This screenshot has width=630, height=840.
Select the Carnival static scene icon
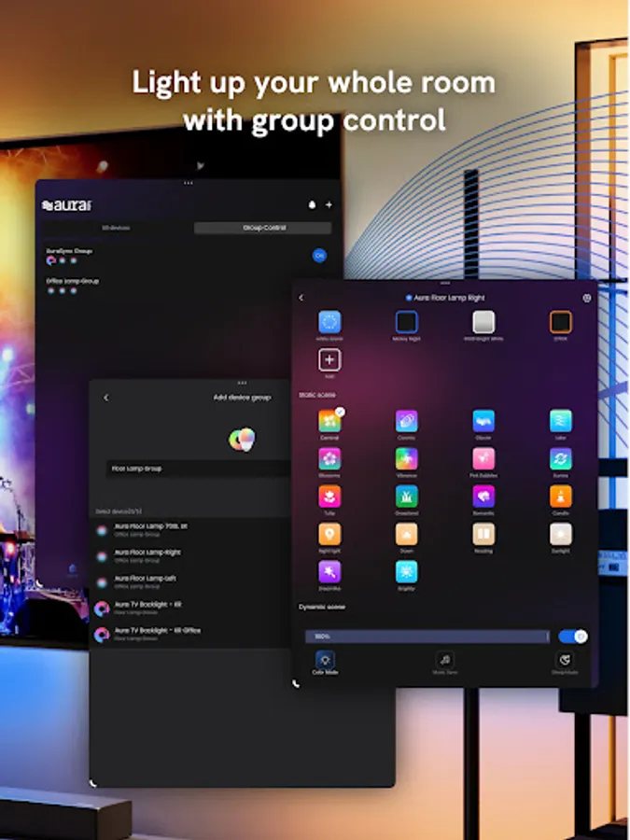329,421
